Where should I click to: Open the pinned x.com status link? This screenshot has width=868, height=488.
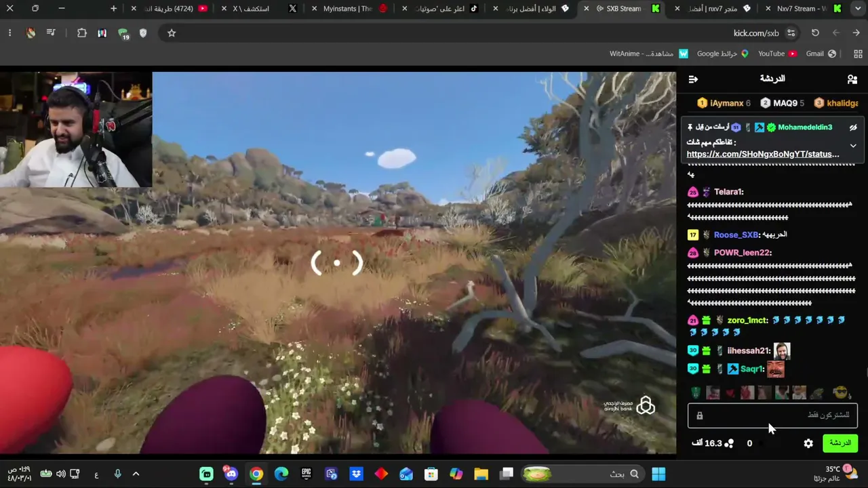pyautogui.click(x=763, y=155)
